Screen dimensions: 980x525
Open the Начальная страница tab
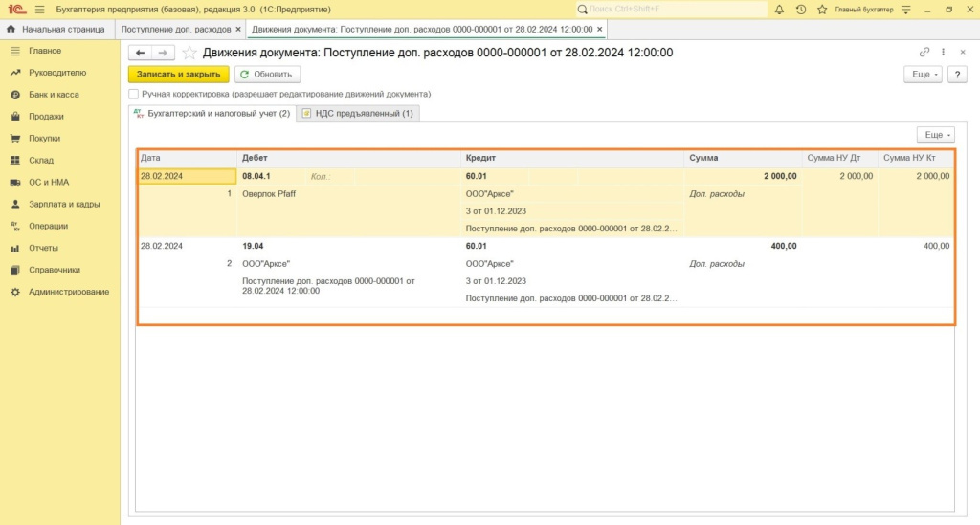57,30
